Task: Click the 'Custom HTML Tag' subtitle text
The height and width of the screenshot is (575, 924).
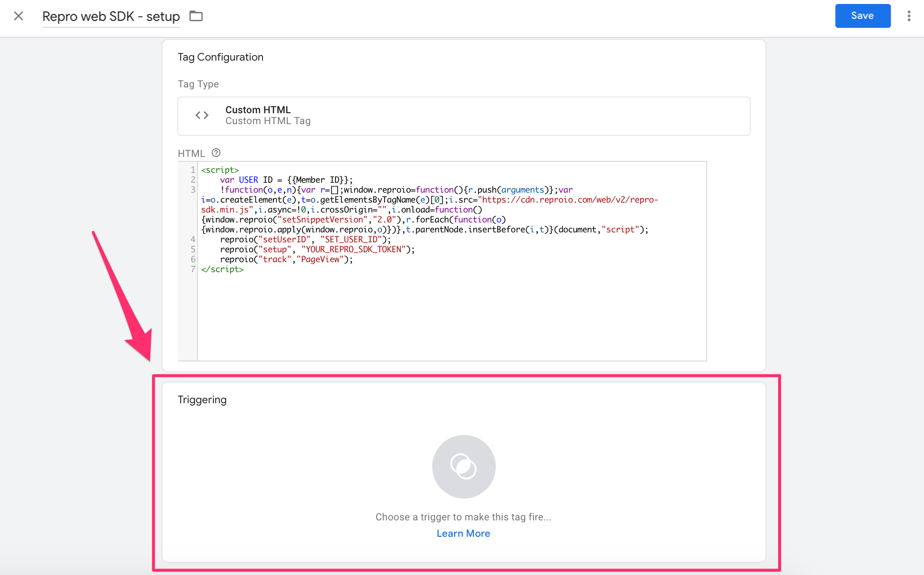Action: [x=268, y=121]
